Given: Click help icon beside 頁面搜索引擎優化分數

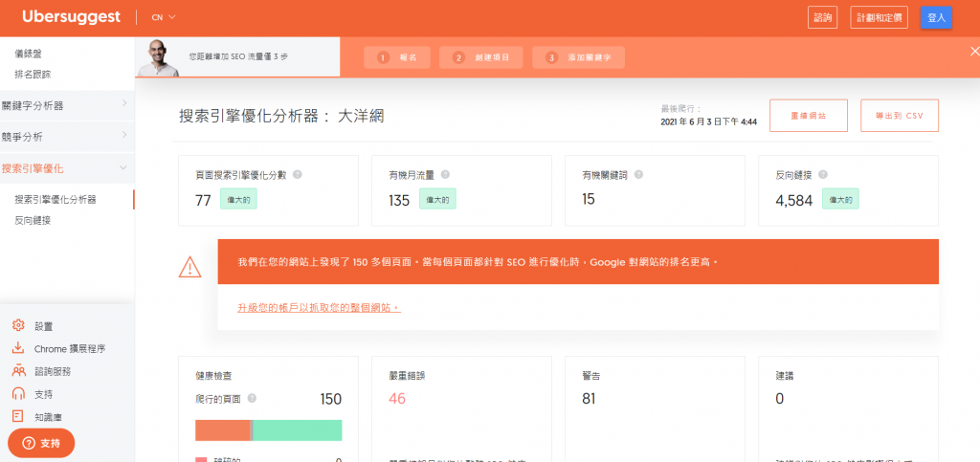Looking at the screenshot, I should click(298, 175).
